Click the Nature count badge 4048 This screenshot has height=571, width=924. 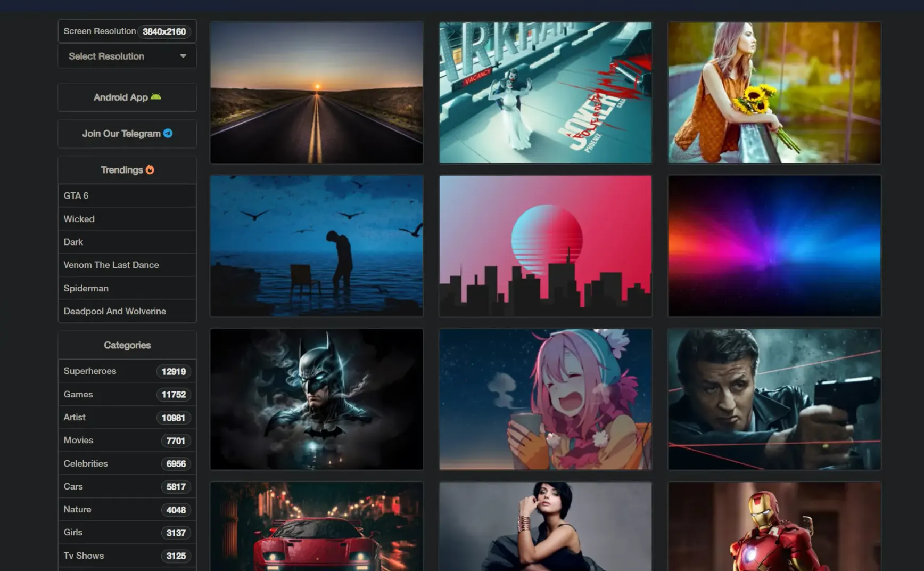[x=176, y=510]
